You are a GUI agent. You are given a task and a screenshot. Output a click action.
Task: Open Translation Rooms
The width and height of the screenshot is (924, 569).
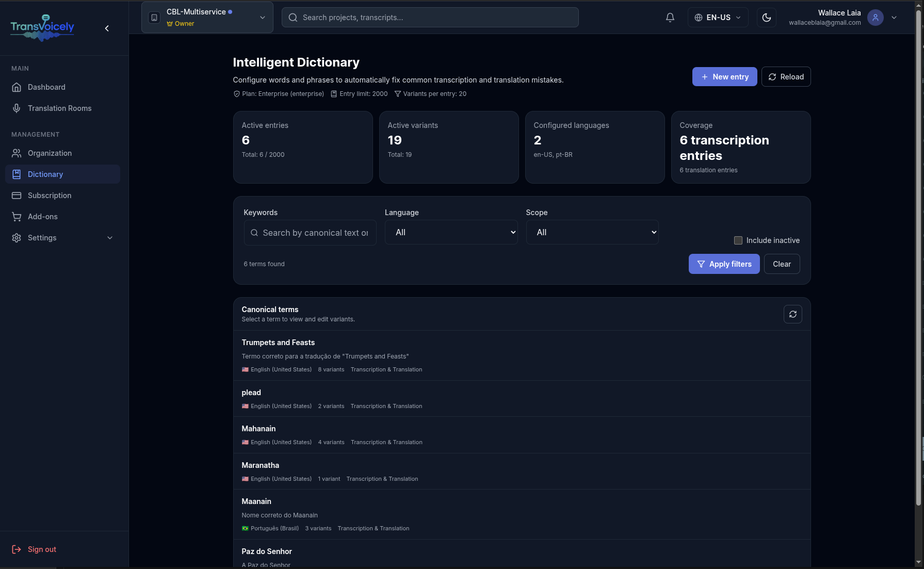63,108
